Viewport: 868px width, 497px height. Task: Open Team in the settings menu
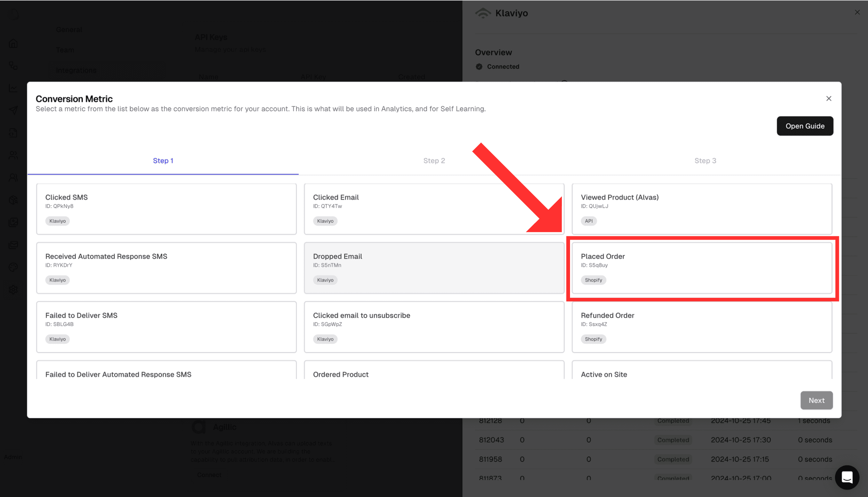65,50
